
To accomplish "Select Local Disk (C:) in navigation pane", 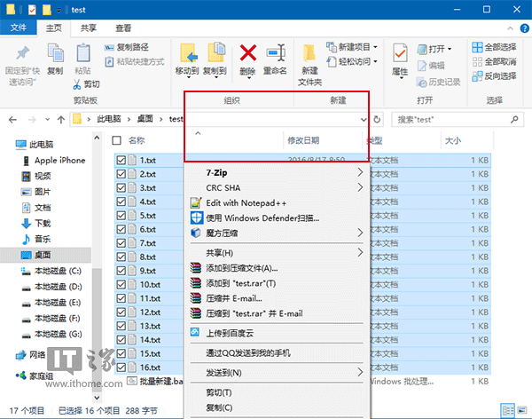I will [x=57, y=271].
